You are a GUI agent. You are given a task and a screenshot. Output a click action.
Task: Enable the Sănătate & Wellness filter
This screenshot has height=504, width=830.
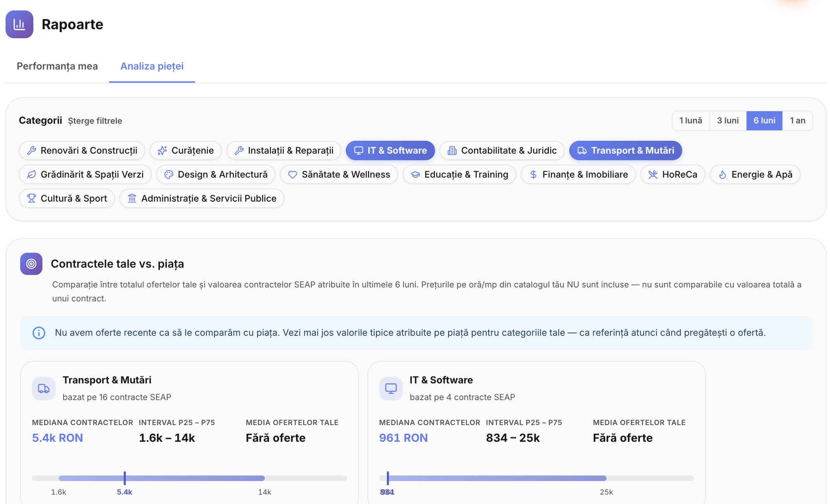click(339, 175)
